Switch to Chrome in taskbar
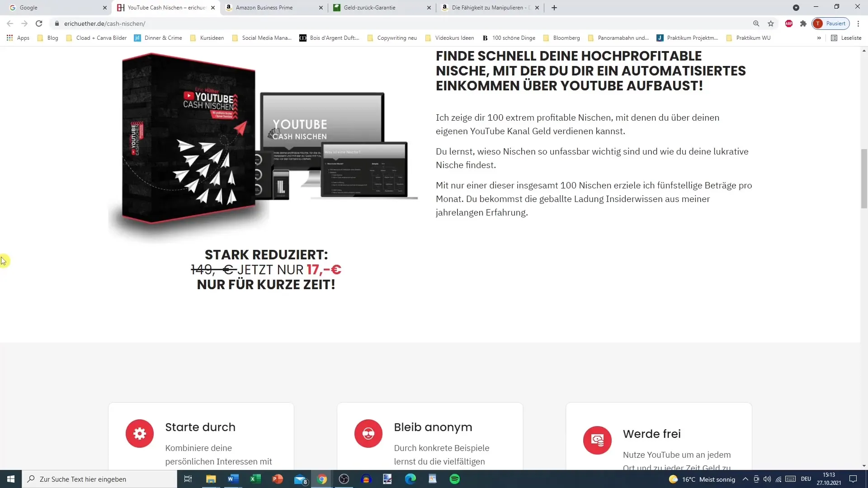The height and width of the screenshot is (488, 868). coord(322,479)
